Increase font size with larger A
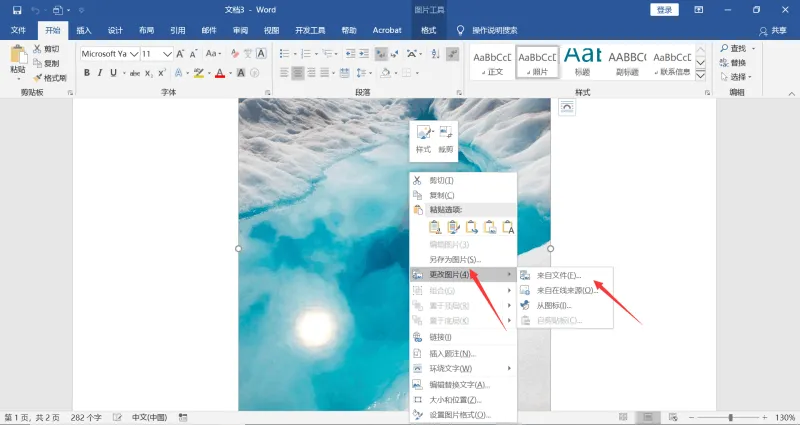The image size is (800, 425). click(180, 54)
